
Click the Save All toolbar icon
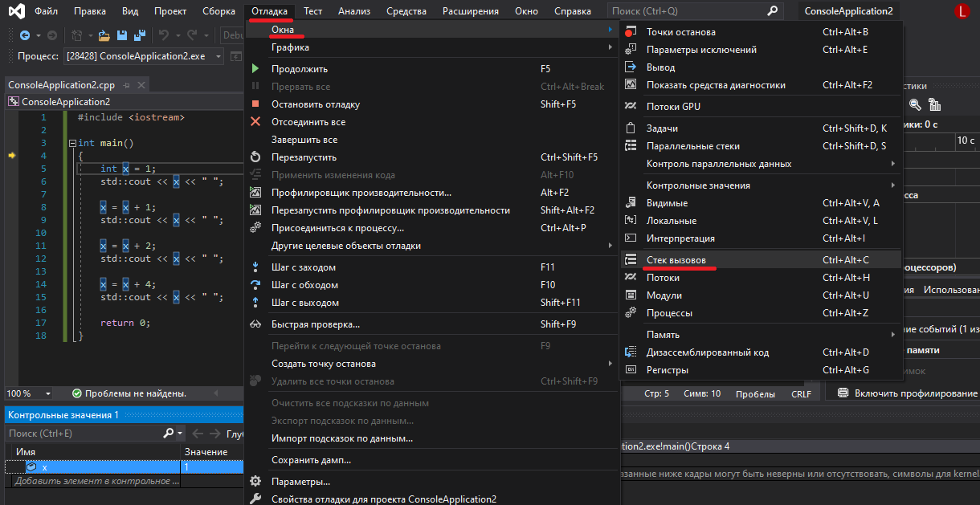(x=140, y=35)
